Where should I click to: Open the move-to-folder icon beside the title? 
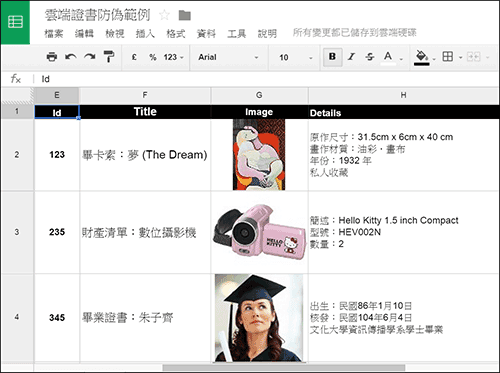[184, 15]
